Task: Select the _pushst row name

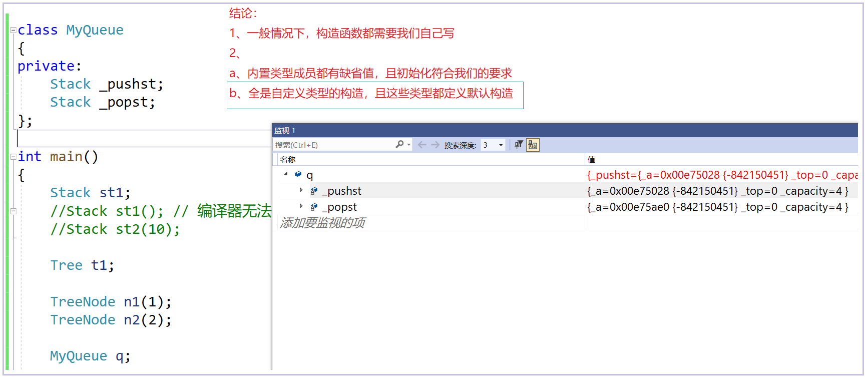Action: [x=342, y=191]
